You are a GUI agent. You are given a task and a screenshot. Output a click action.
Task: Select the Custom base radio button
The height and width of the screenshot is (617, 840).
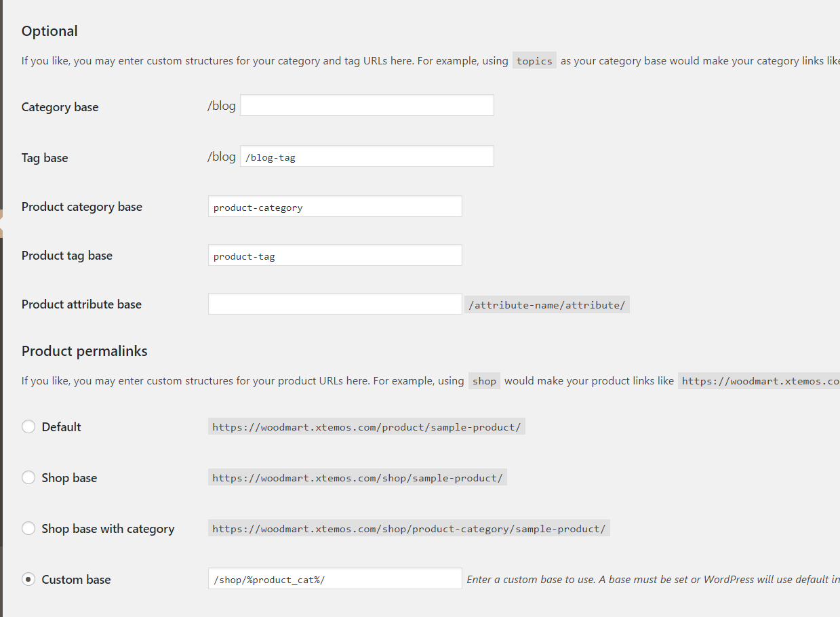pyautogui.click(x=28, y=579)
